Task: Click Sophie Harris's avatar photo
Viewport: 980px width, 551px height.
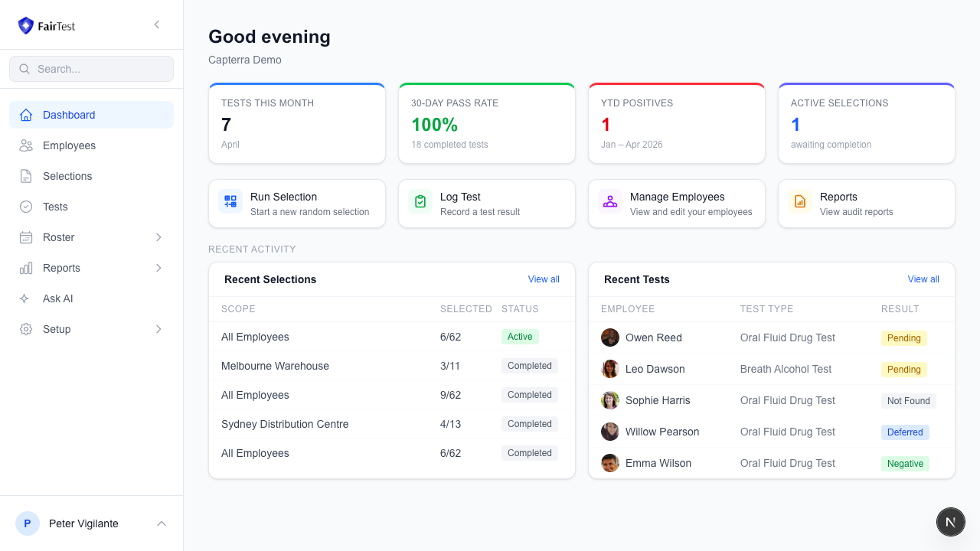Action: click(x=610, y=400)
